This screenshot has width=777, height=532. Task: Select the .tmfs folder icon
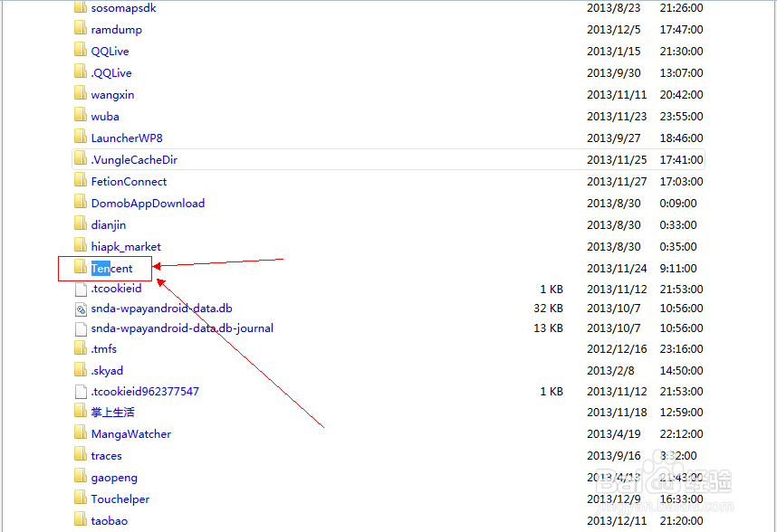pyautogui.click(x=81, y=347)
